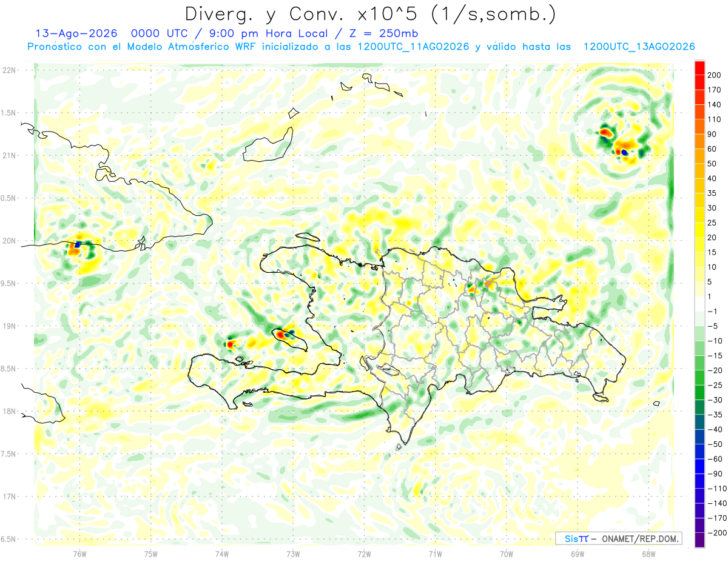Click the 22N latitude axis label
The width and height of the screenshot is (728, 562).
(9, 70)
